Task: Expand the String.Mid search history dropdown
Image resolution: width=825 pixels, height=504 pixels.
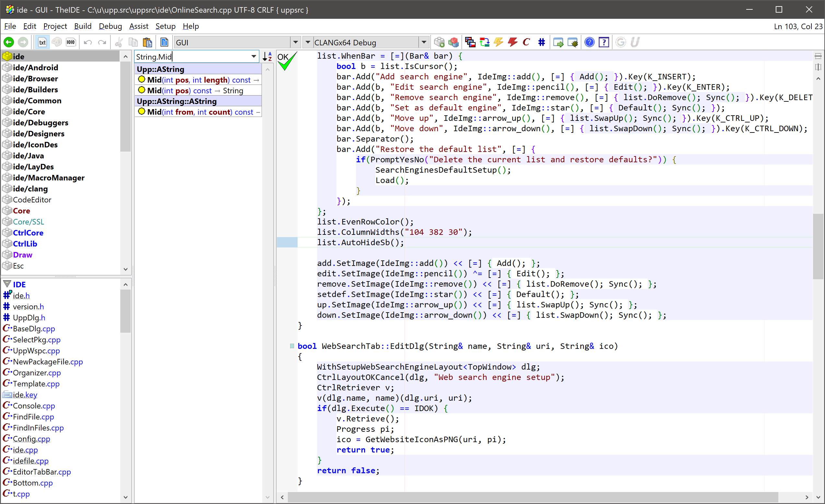Action: 254,57
